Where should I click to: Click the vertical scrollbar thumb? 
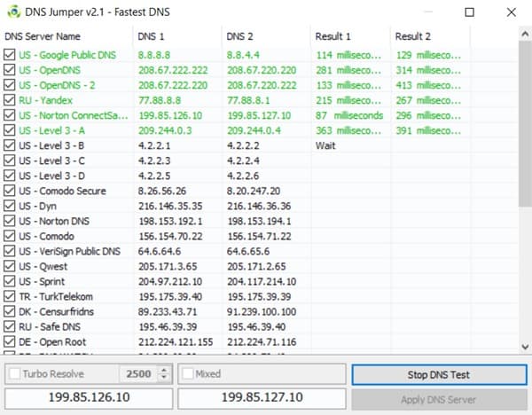(x=525, y=124)
